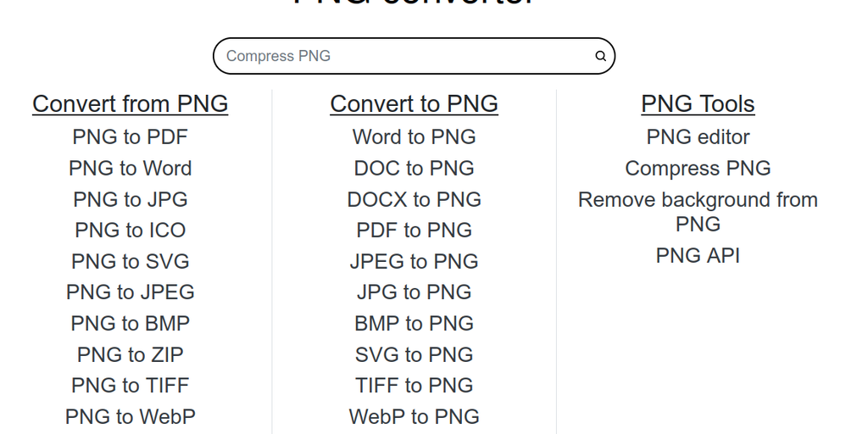The width and height of the screenshot is (868, 434).
Task: Open the Convert to PNG heading link
Action: point(414,104)
